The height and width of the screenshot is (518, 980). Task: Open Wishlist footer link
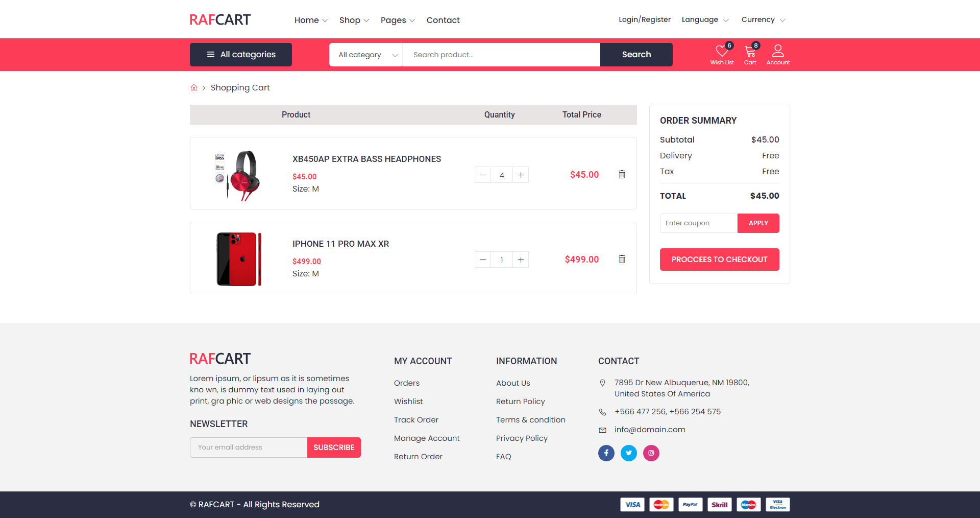408,402
